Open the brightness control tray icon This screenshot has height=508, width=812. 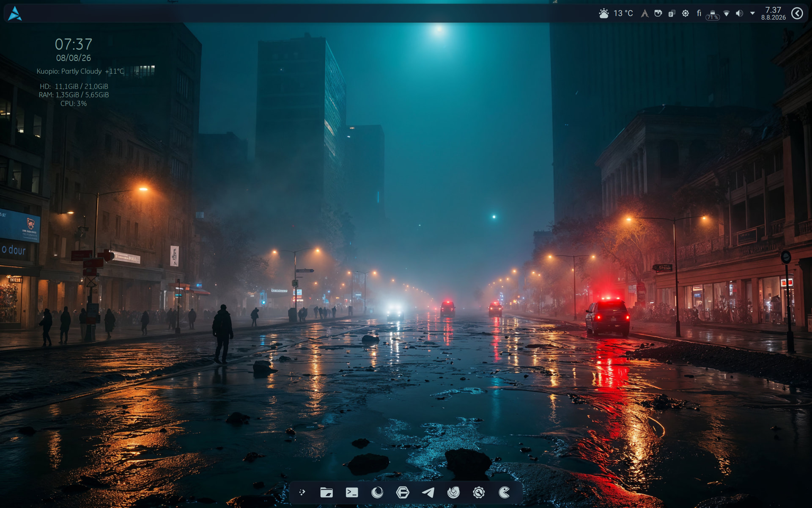point(686,14)
